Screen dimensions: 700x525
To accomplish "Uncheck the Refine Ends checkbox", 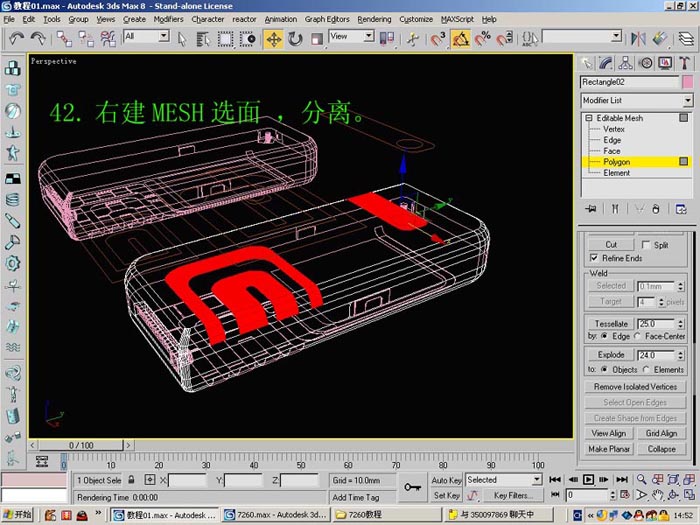I will tap(594, 258).
